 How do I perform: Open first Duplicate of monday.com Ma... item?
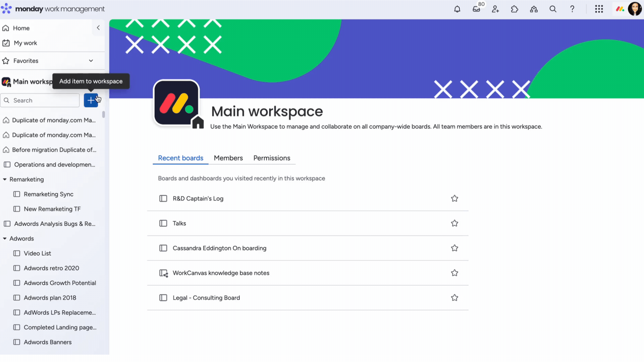[x=50, y=120]
